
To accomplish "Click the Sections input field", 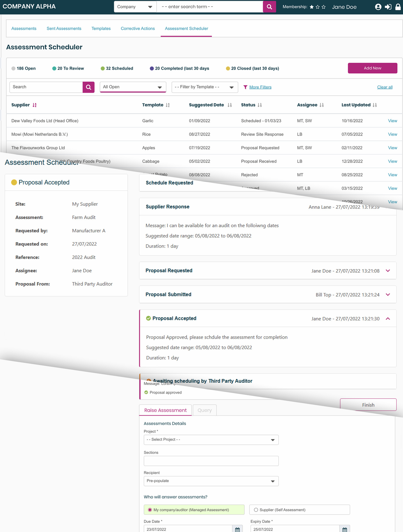I will point(211,461).
